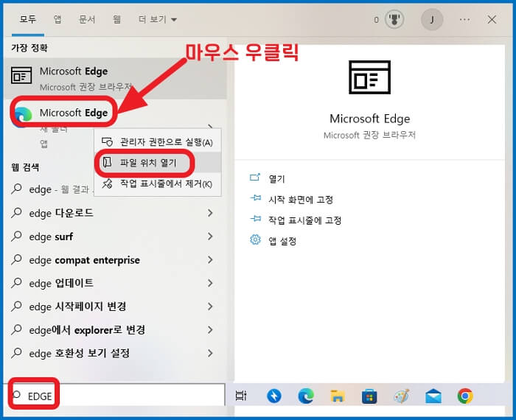Expand the edge 시작페이지 변경 chevron
The width and height of the screenshot is (516, 420).
pos(210,307)
